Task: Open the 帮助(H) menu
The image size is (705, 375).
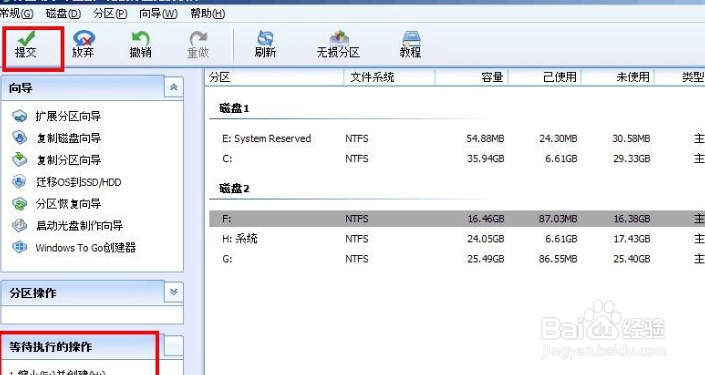Action: coord(207,13)
